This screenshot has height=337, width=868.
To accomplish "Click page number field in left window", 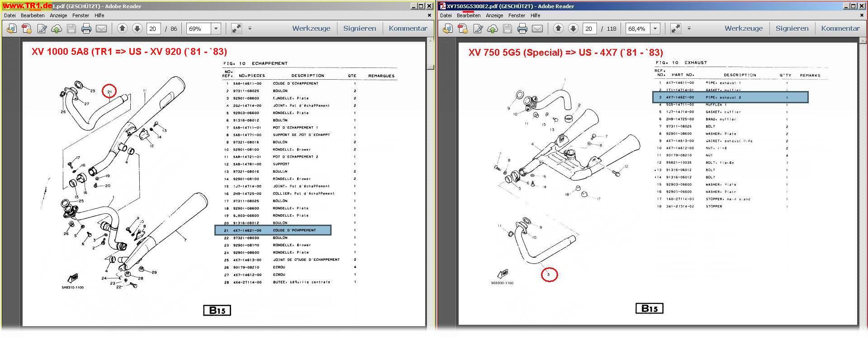I will coord(154,29).
